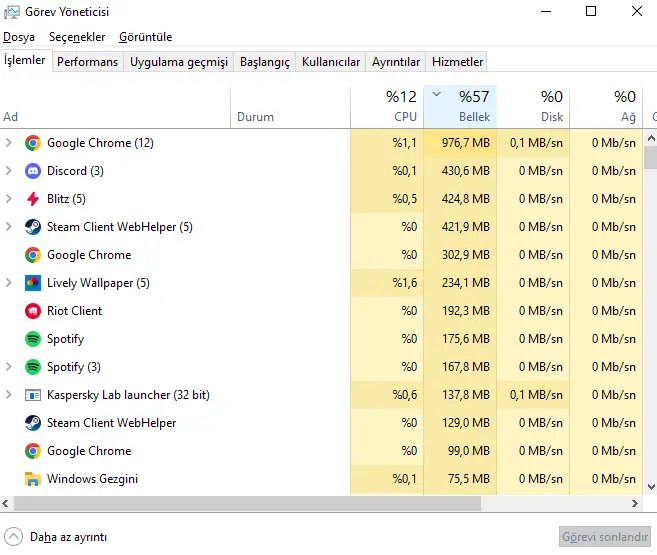
Task: Sort by the Bellek column header
Action: click(460, 108)
